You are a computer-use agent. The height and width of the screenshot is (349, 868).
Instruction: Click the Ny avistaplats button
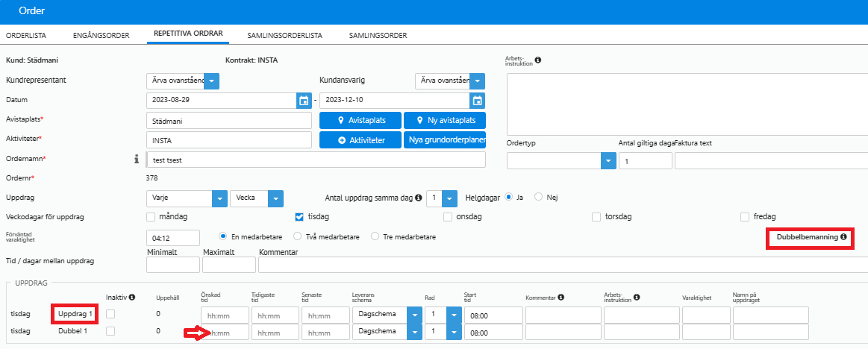tap(445, 120)
